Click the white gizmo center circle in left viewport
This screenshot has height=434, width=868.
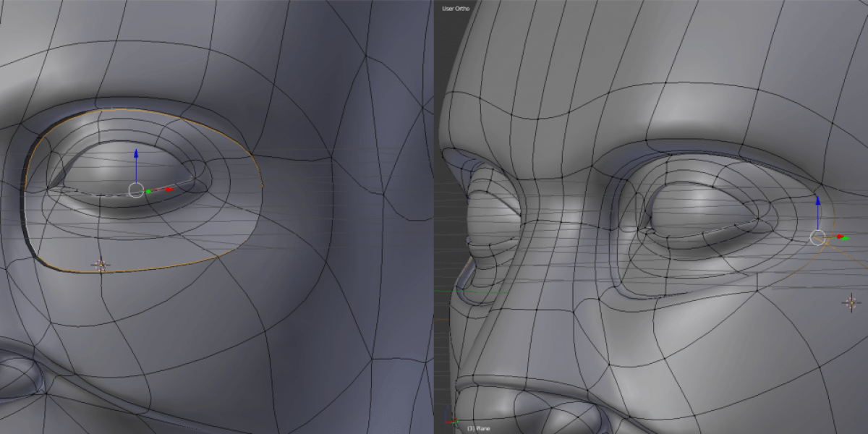136,190
